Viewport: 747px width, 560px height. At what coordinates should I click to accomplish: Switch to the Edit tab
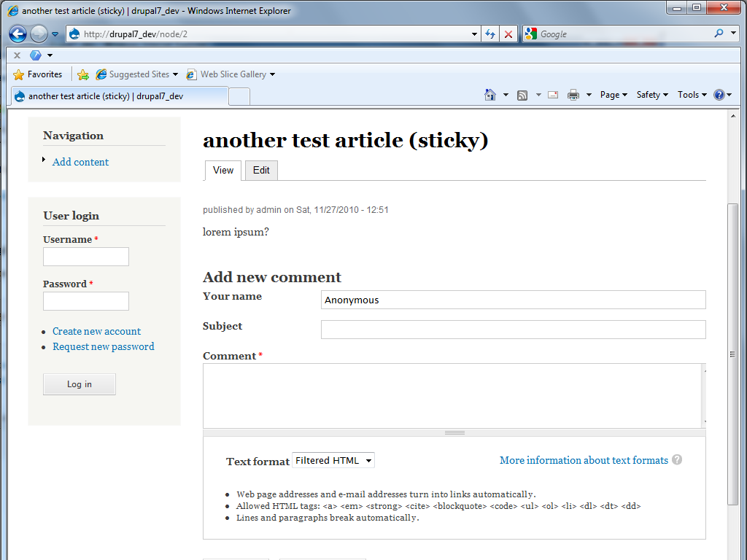(261, 170)
